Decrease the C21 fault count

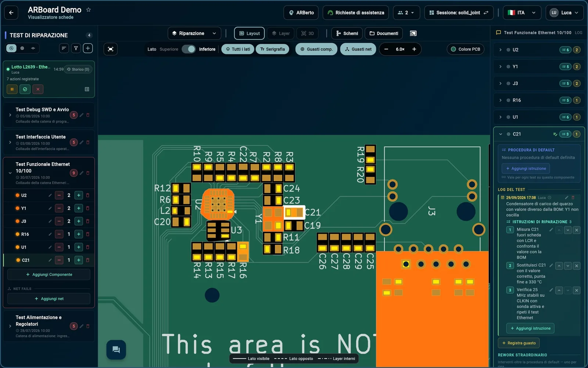59,260
